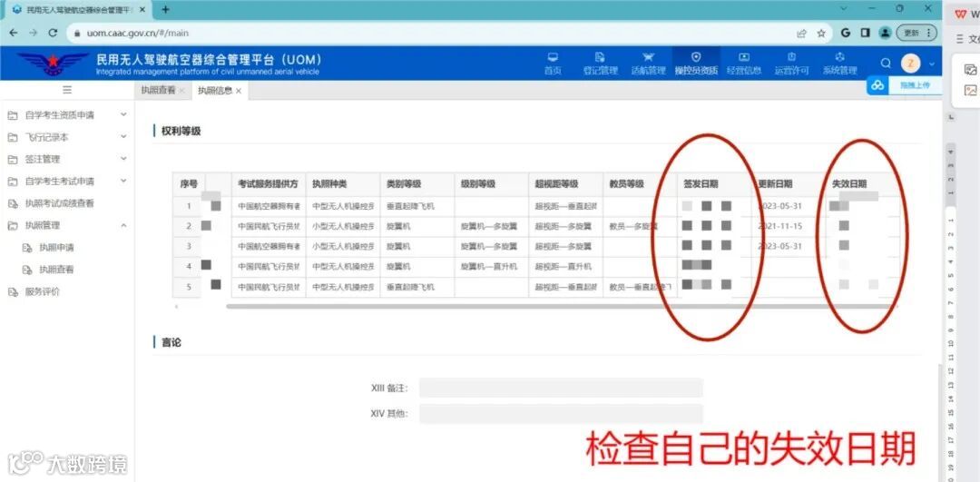Screen dimensions: 980x482
Task: Bookmark the page with the star icon
Action: click(x=821, y=34)
